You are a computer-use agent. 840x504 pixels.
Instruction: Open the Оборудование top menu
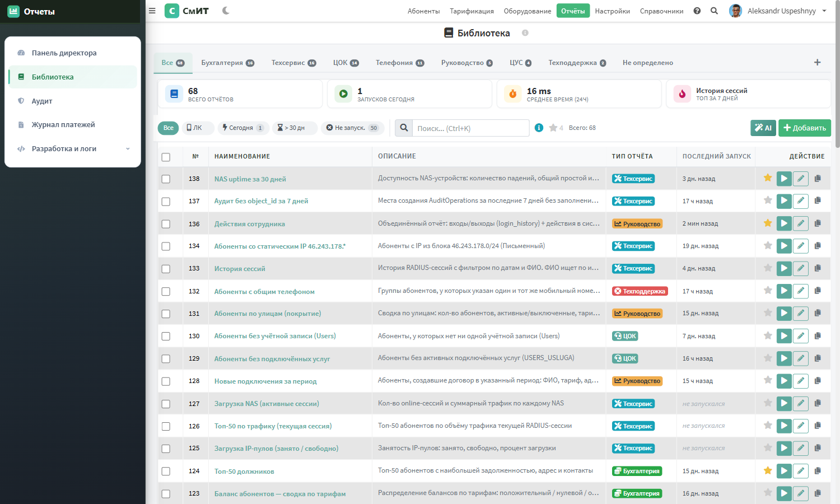click(528, 11)
